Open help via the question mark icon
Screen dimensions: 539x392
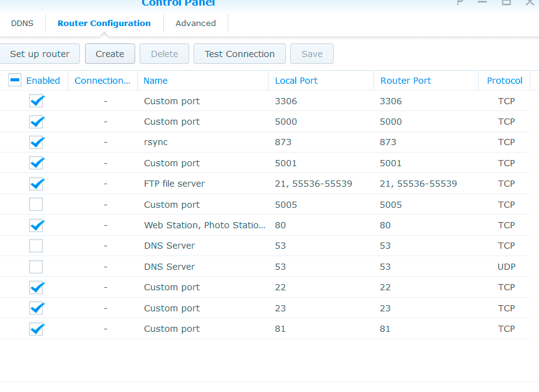(x=460, y=2)
